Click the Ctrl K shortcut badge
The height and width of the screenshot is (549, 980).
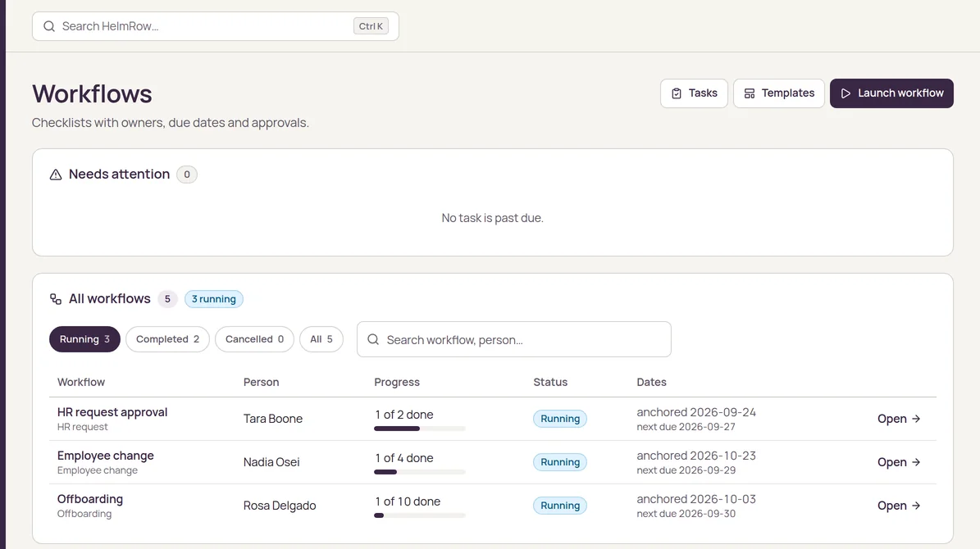click(371, 26)
